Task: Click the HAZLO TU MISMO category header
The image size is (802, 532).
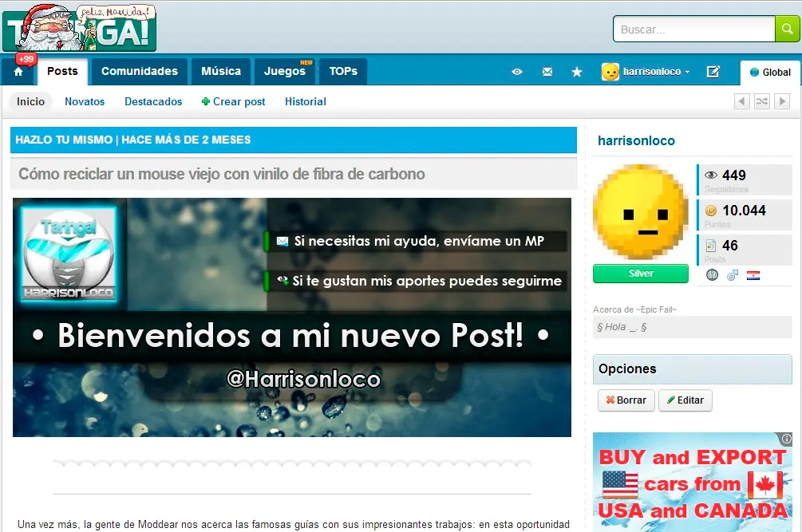Action: (x=294, y=140)
